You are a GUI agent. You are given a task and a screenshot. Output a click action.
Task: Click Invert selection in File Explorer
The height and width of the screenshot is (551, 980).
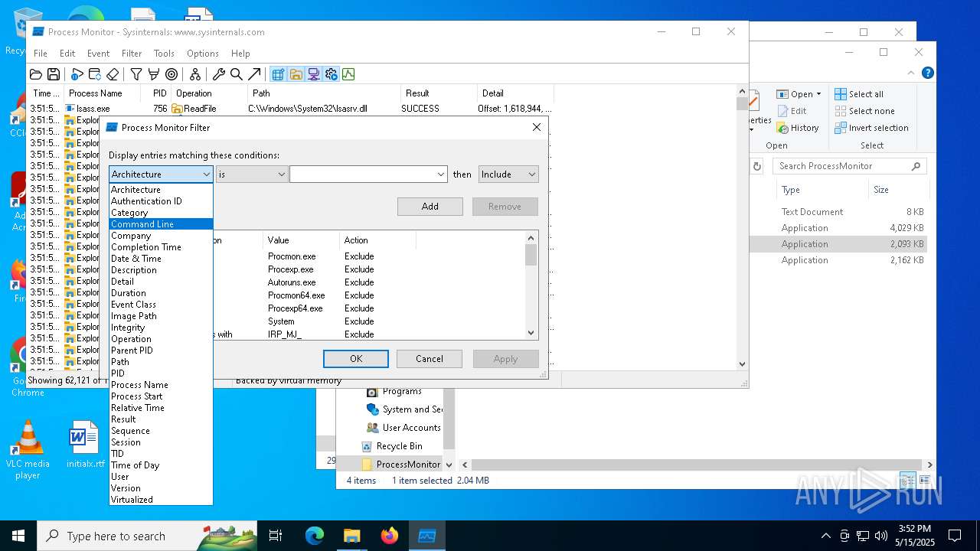pyautogui.click(x=871, y=128)
